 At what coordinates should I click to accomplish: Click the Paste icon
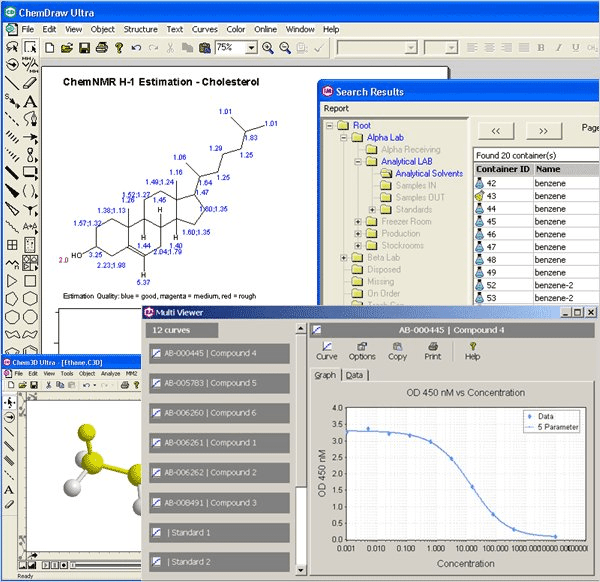[x=205, y=48]
